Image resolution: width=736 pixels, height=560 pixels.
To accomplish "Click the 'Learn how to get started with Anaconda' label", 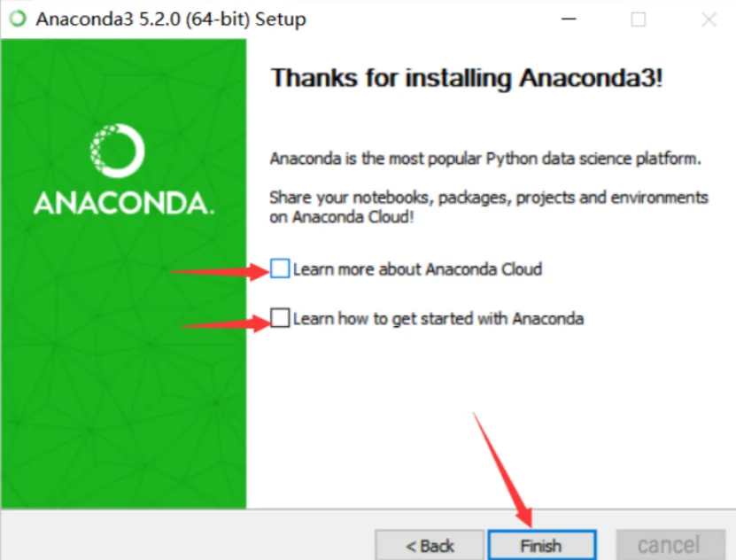I will tap(438, 319).
